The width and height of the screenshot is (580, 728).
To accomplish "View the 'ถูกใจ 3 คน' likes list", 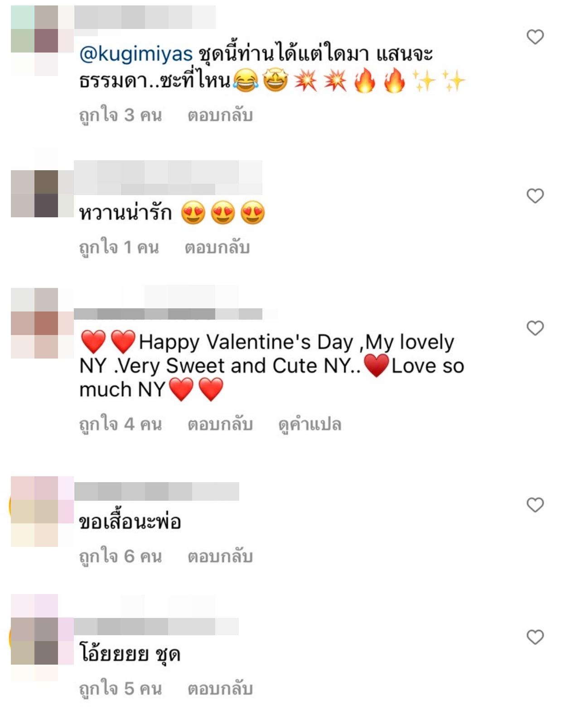I will pos(121,115).
